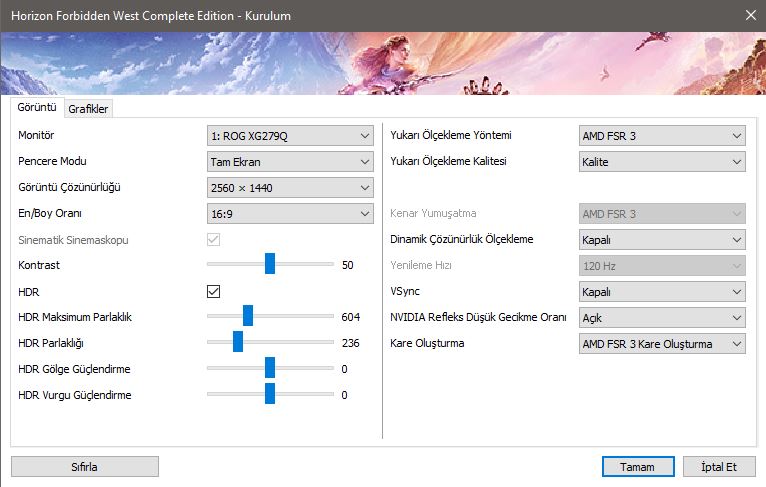Click the window title 'Horizon Forbidden West Complete Edition - Kurulum'
The height and width of the screenshot is (487, 766).
(x=151, y=16)
